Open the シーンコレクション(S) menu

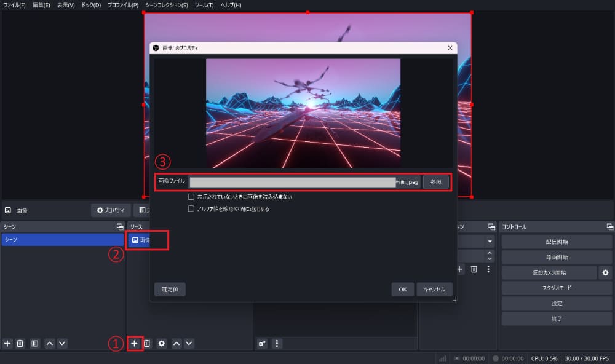coord(167,5)
